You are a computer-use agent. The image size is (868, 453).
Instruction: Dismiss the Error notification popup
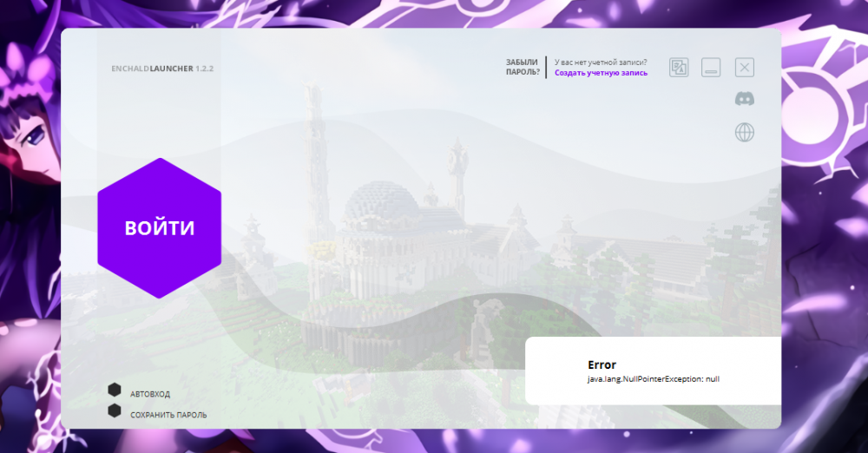[654, 371]
